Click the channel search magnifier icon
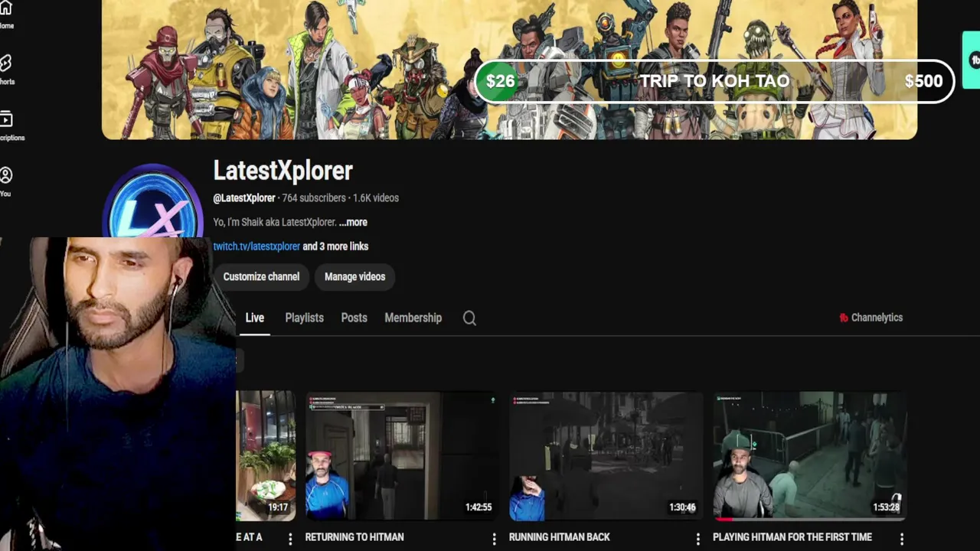 pos(469,318)
